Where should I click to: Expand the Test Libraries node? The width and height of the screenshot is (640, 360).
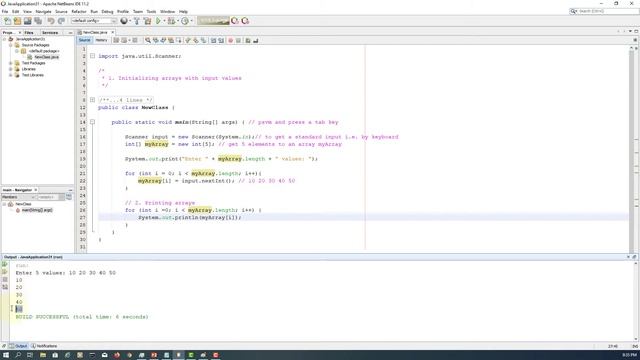click(x=11, y=75)
